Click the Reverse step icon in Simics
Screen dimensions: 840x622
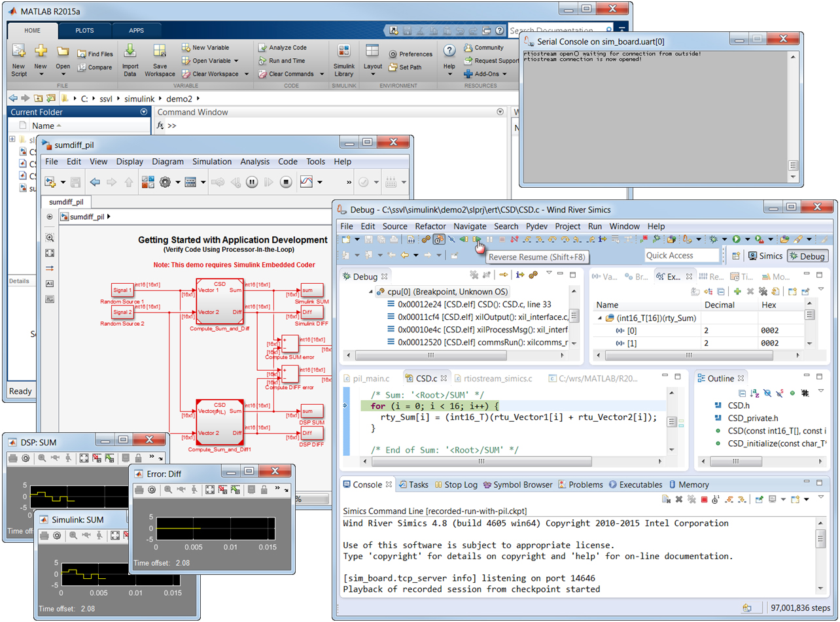tap(463, 240)
